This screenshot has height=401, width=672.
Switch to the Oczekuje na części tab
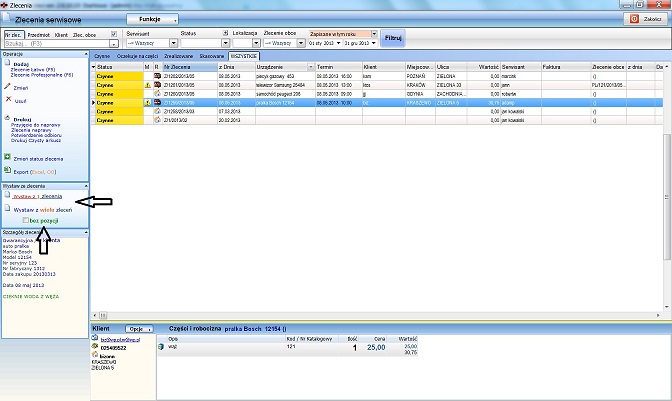[137, 56]
